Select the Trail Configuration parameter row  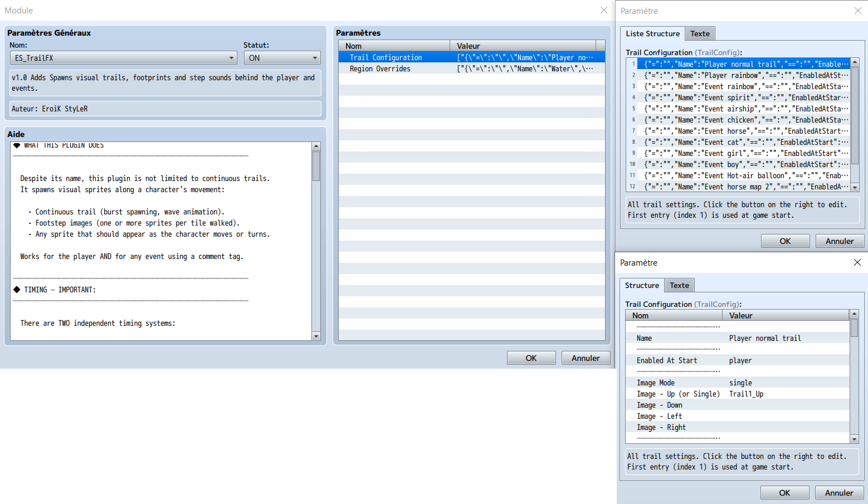pos(471,57)
